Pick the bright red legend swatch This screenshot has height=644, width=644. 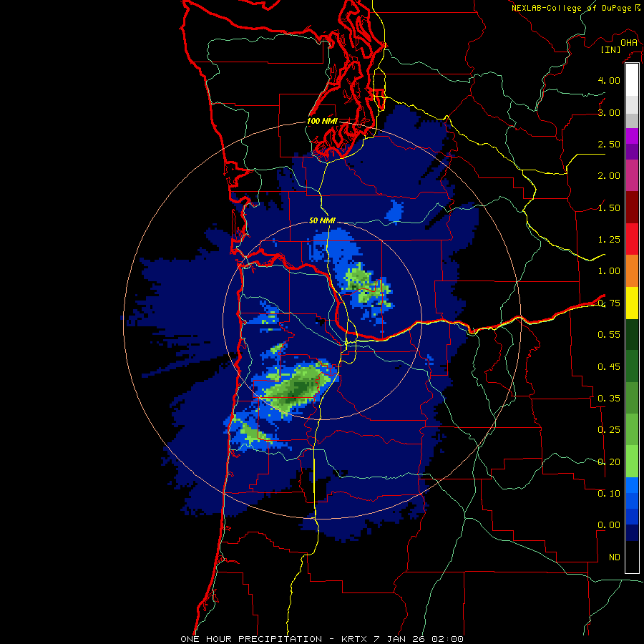click(x=632, y=240)
